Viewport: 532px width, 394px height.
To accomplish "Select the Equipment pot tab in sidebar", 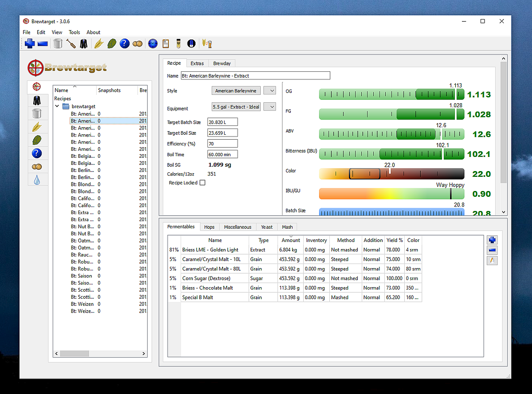I will tap(37, 113).
